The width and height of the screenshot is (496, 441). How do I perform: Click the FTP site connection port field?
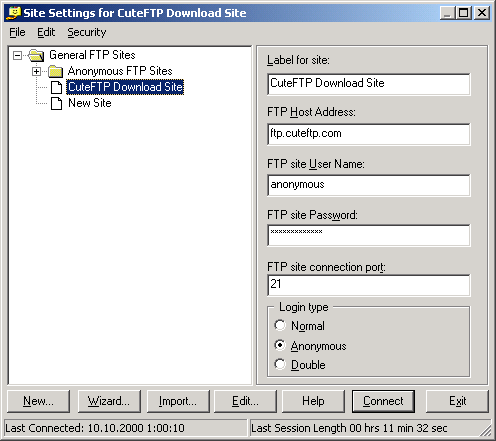(369, 285)
